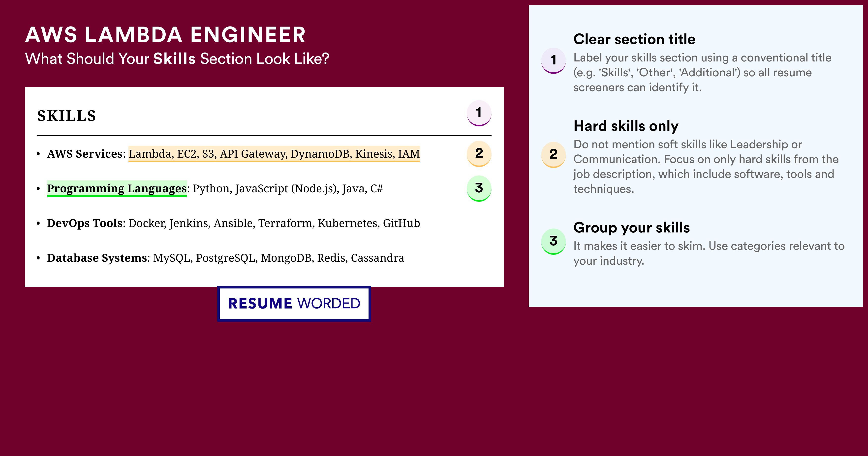
Task: Click the AWS LAMBDA ENGINEER title
Action: pos(165,35)
